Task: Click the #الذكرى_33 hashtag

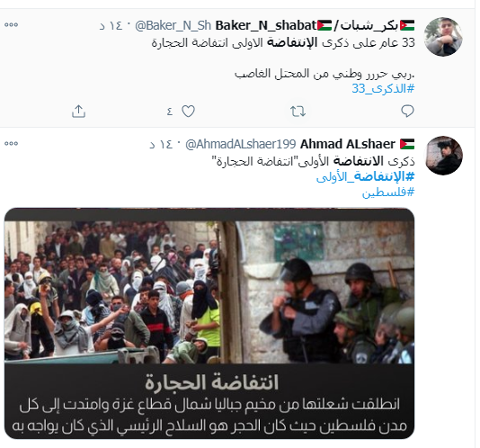Action: (x=383, y=88)
